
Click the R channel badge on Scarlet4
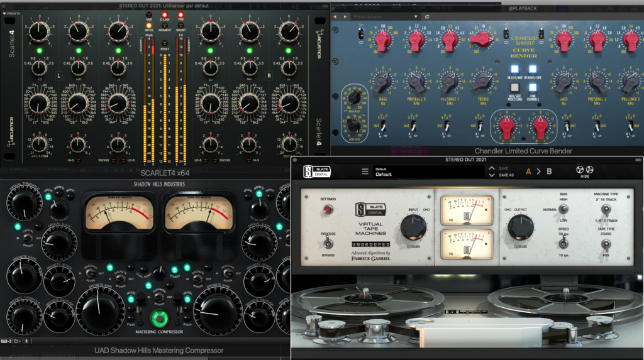point(269,75)
